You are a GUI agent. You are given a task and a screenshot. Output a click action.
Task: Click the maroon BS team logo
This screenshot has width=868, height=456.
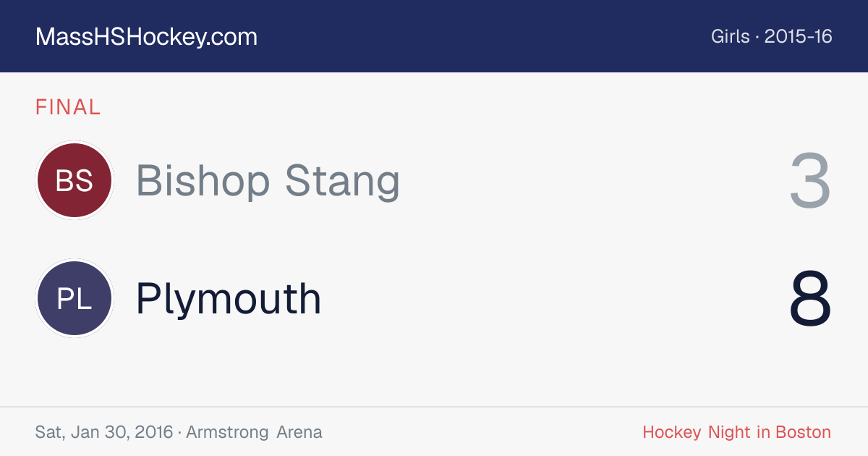pos(75,180)
